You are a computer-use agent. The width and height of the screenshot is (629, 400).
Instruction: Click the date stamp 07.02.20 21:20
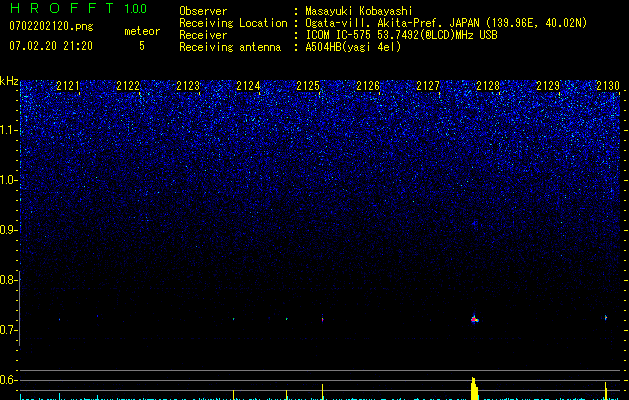50,46
